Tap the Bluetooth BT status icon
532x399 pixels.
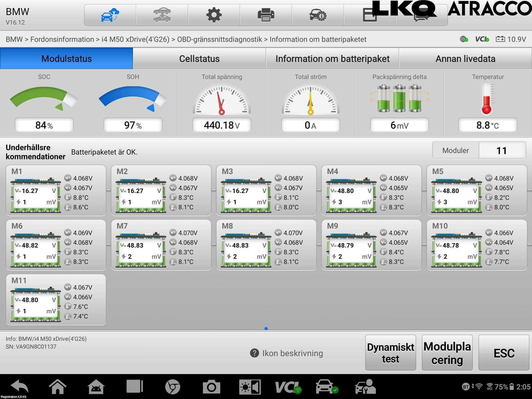466,387
